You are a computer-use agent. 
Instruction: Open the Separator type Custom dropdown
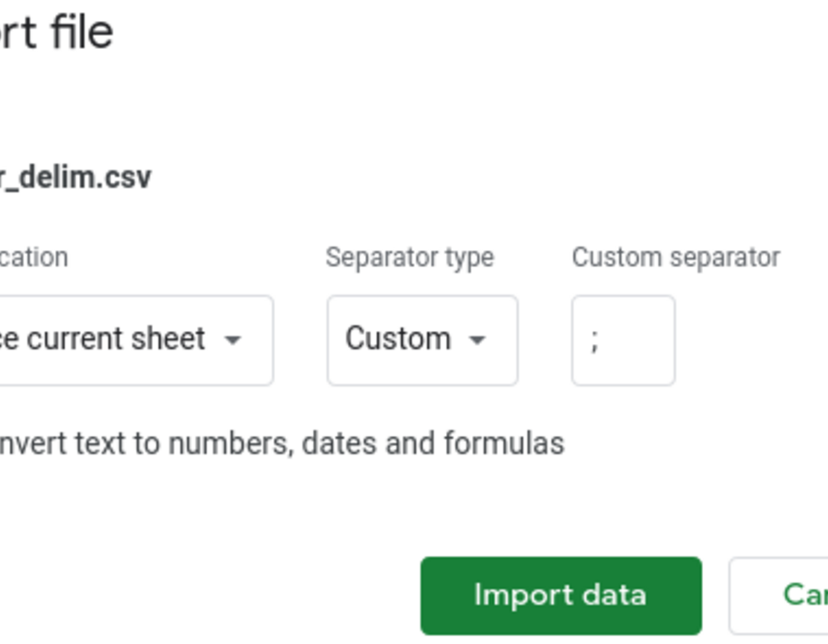coord(422,340)
